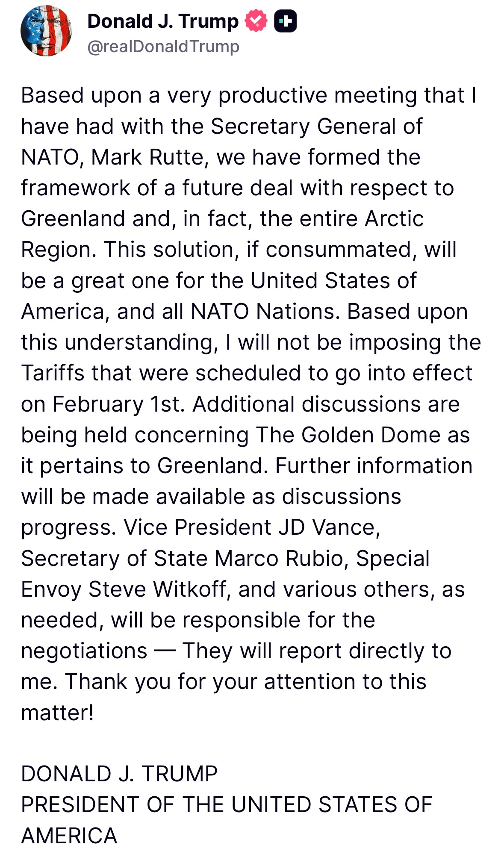
Task: Click 'United States of' in seventh line
Action: tap(333, 281)
